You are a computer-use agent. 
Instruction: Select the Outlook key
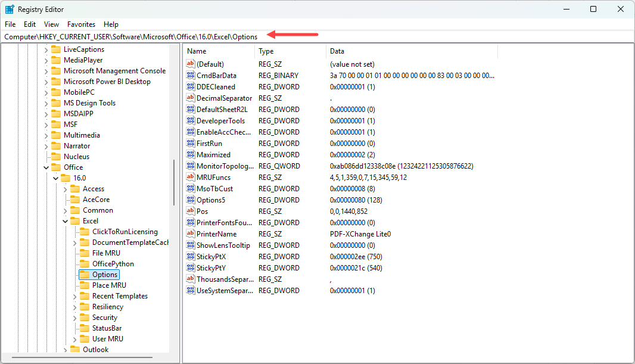coord(95,350)
